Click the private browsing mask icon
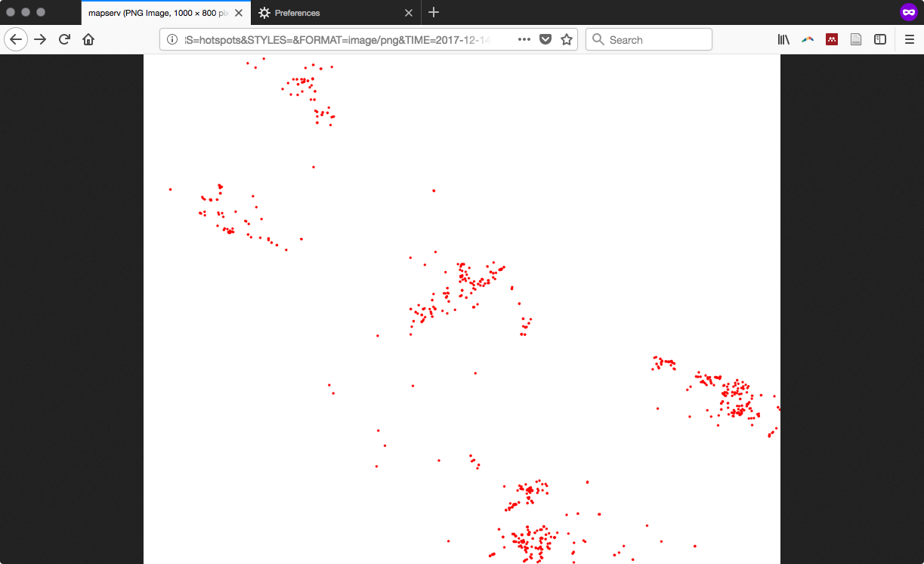 tap(907, 12)
